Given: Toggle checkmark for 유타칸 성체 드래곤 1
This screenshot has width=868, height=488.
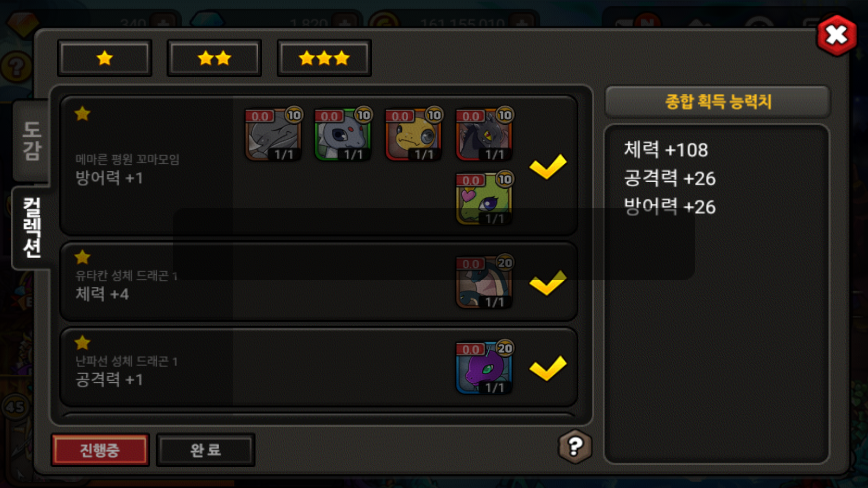Looking at the screenshot, I should [x=548, y=283].
